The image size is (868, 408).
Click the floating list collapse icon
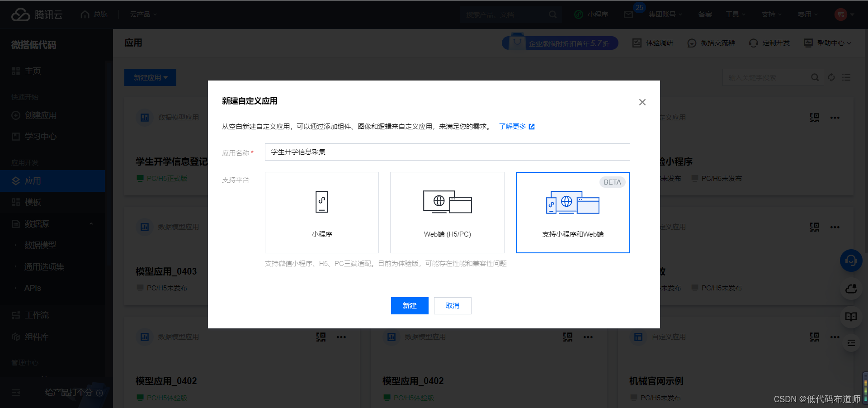click(x=851, y=343)
